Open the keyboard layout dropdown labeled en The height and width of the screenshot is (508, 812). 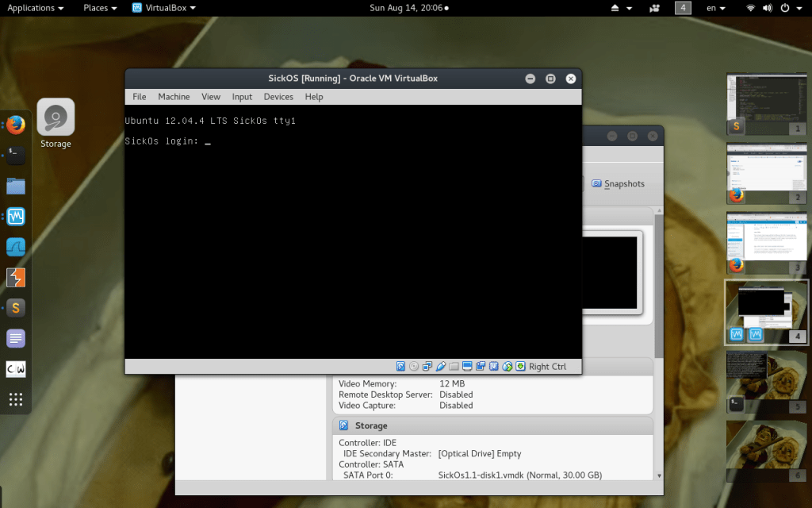tap(712, 8)
